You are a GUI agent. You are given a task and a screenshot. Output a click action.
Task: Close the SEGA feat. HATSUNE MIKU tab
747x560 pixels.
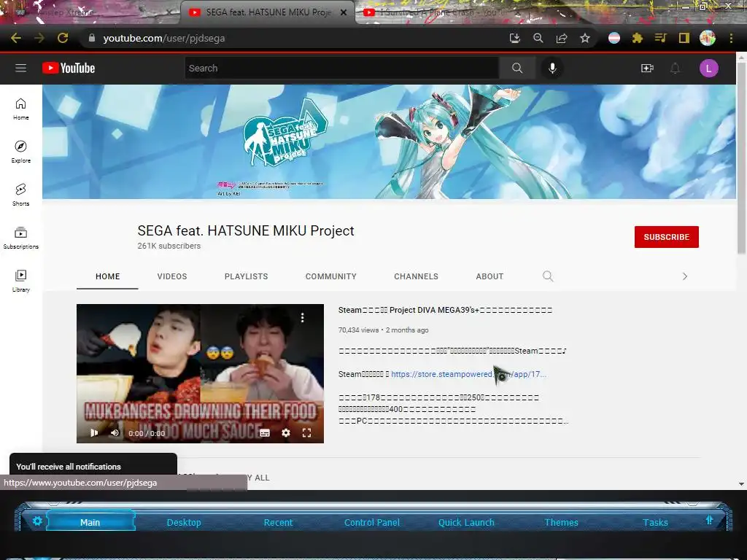344,12
